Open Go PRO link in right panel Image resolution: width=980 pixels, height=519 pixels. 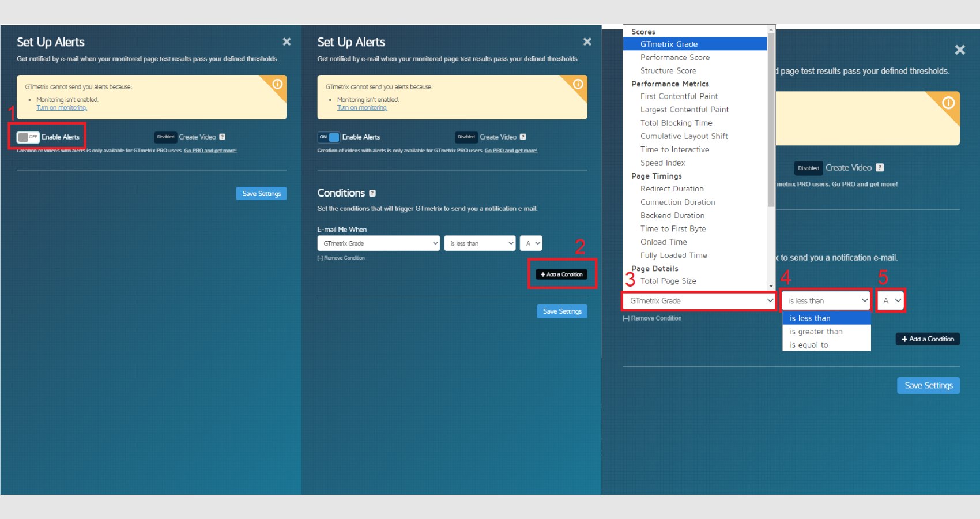(x=865, y=185)
